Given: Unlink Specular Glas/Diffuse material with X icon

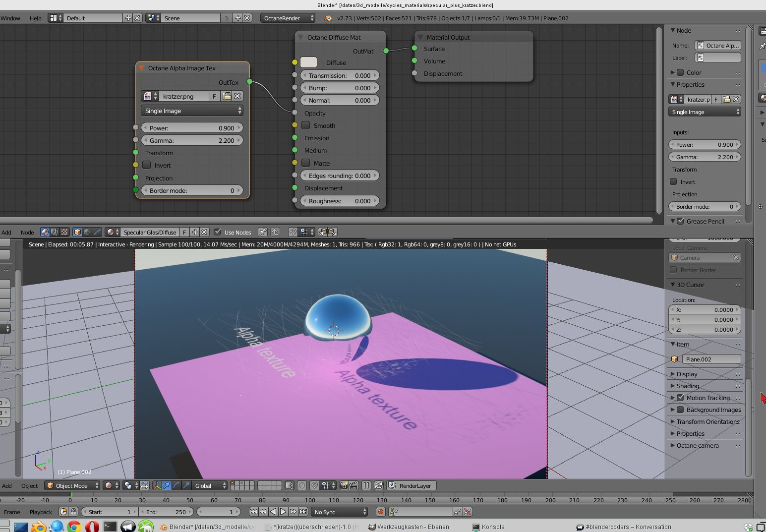Looking at the screenshot, I should point(204,232).
